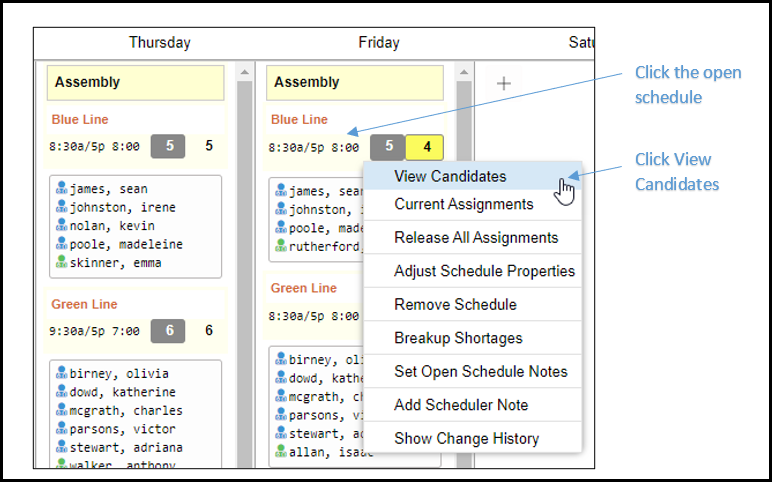The image size is (772, 482).
Task: Click the Thursday column scroll up arrow
Action: tap(244, 72)
